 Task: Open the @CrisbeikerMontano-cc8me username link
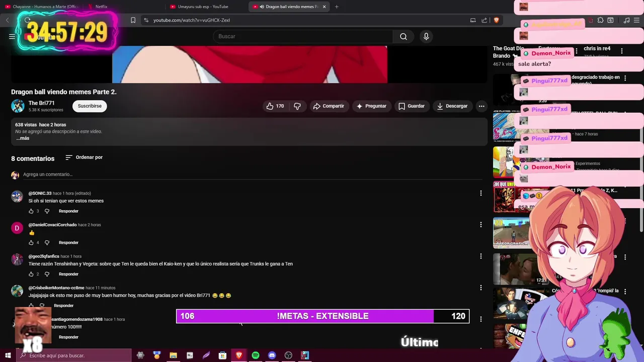point(56,288)
